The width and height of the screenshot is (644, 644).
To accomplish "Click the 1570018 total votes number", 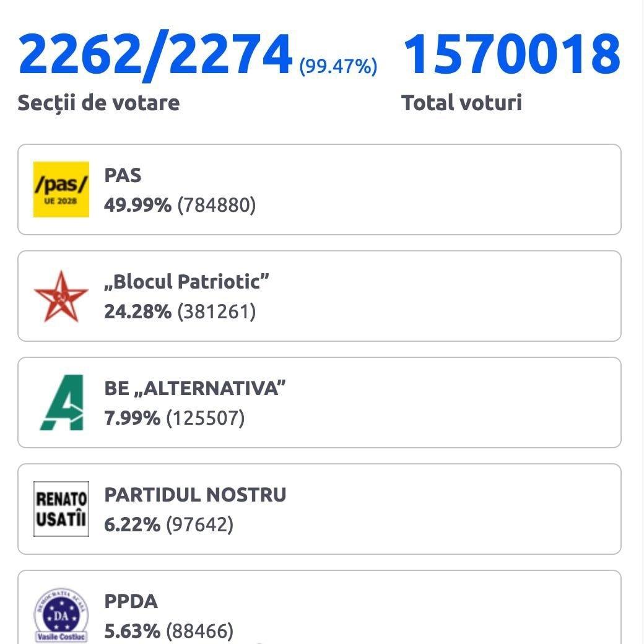I will (x=511, y=54).
